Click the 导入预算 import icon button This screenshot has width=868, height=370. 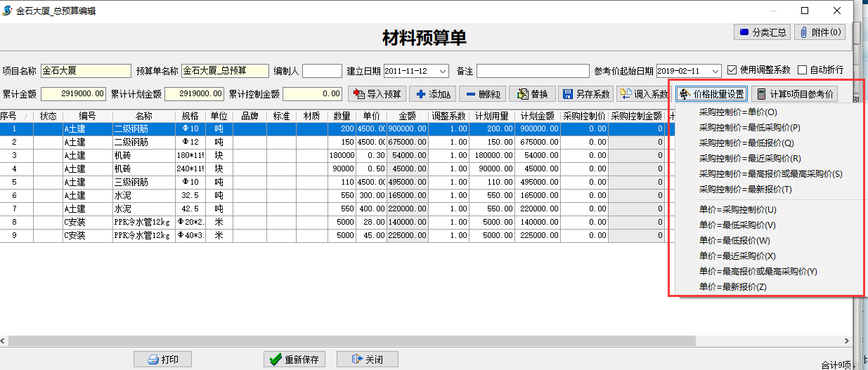(377, 94)
